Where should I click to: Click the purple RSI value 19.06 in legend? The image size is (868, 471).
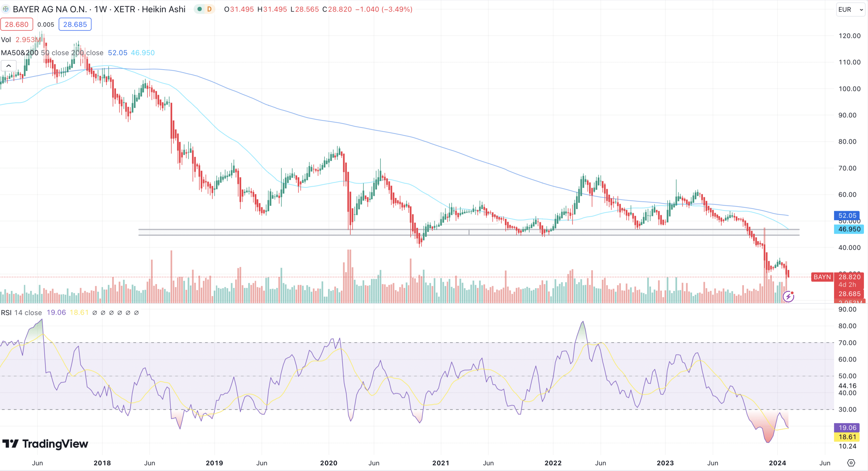point(56,313)
